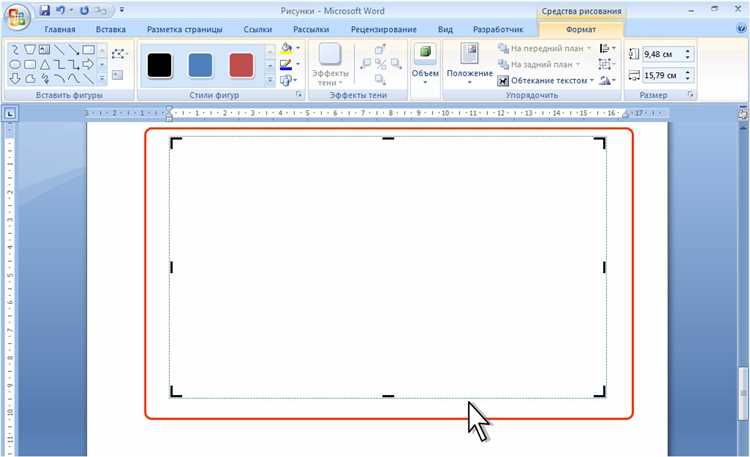Image resolution: width=750 pixels, height=457 pixels.
Task: Select the straight line shape
Action: click(x=59, y=50)
